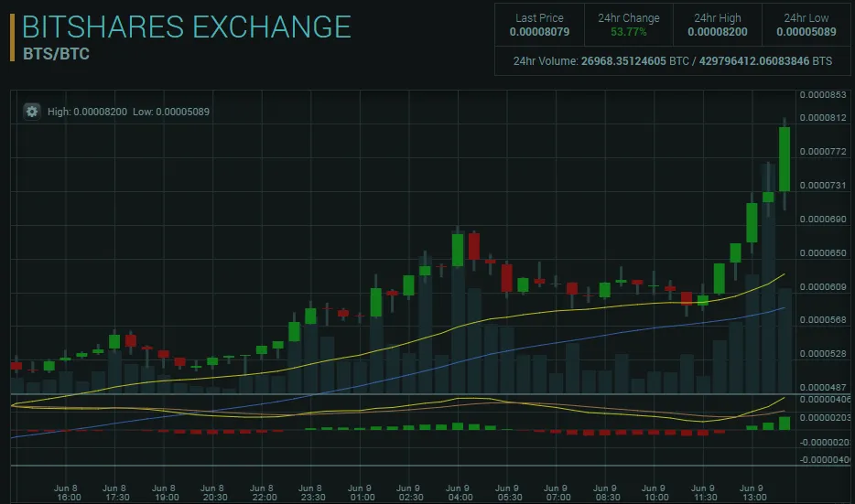Click the tallest green candle at chart peak
This screenshot has width=855, height=504.
(785, 159)
